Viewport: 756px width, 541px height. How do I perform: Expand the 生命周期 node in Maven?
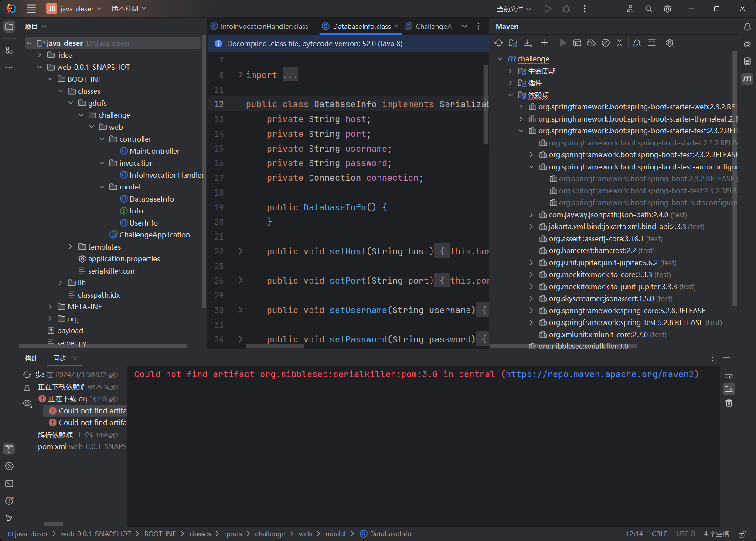coord(511,71)
